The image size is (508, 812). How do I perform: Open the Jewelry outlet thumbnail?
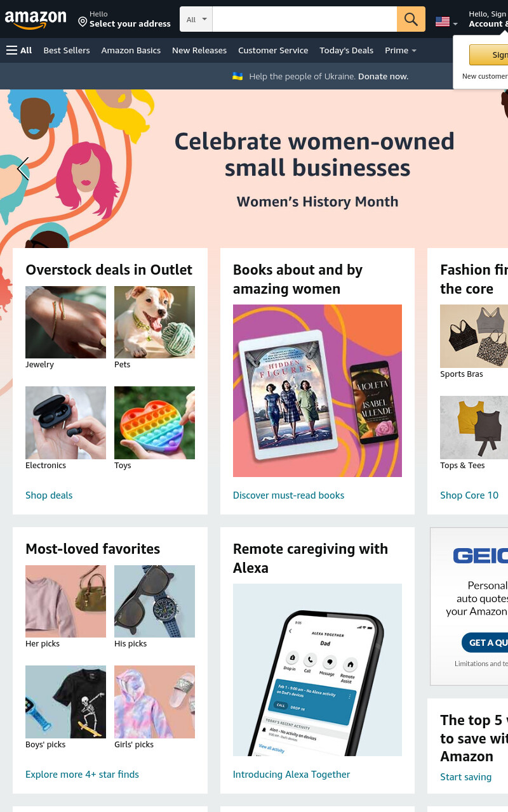(65, 322)
